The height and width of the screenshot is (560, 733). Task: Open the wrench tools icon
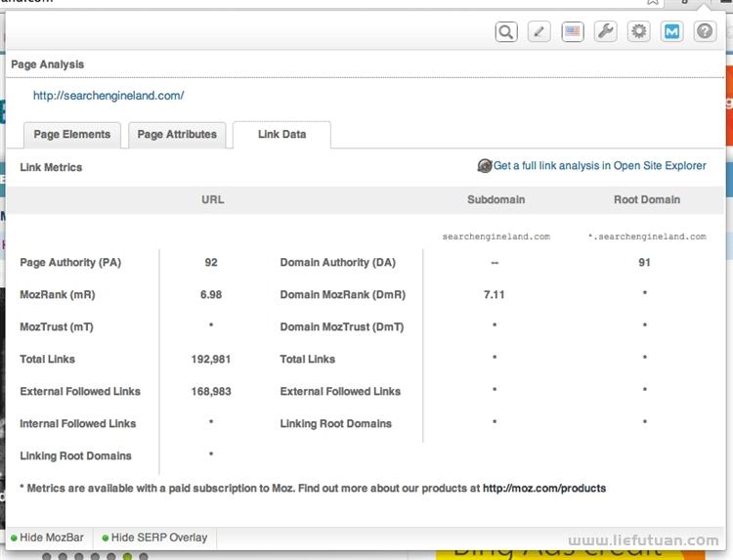[x=605, y=32]
